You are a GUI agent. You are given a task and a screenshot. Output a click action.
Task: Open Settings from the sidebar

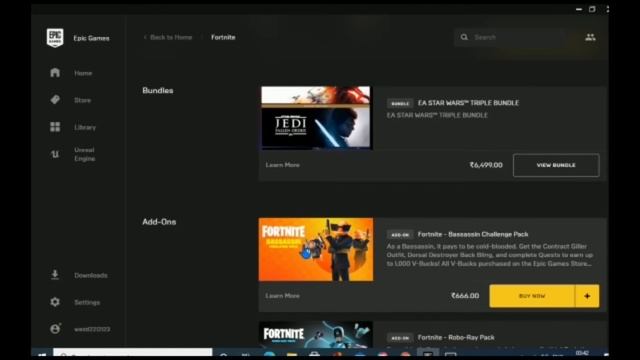pos(87,302)
